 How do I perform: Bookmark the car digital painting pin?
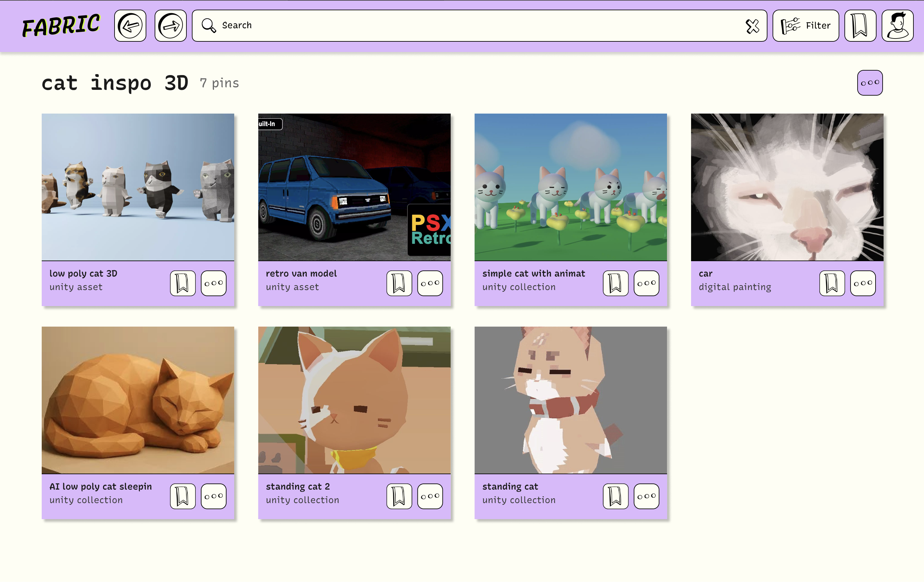coord(832,283)
